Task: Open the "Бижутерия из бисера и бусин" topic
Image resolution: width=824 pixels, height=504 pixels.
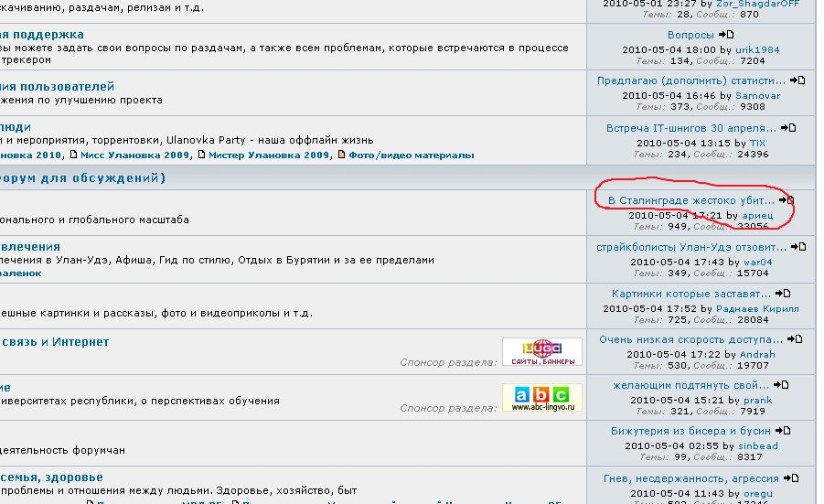Action: 690,432
